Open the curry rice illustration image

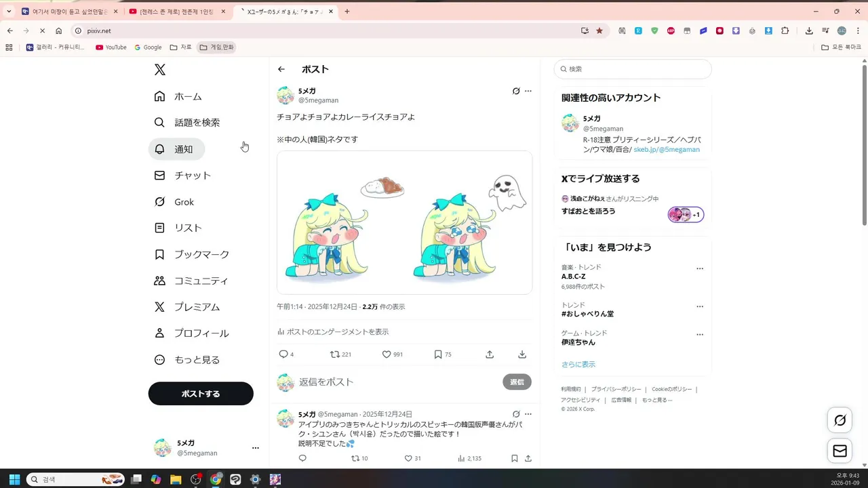pos(404,222)
